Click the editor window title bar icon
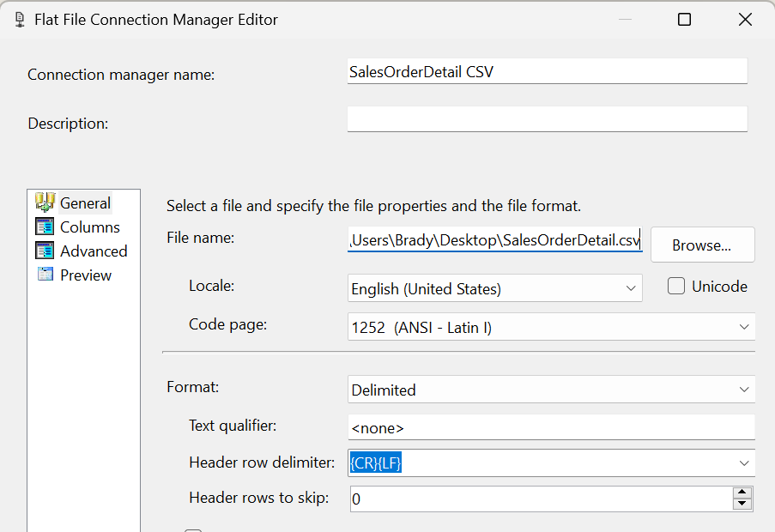 20,20
